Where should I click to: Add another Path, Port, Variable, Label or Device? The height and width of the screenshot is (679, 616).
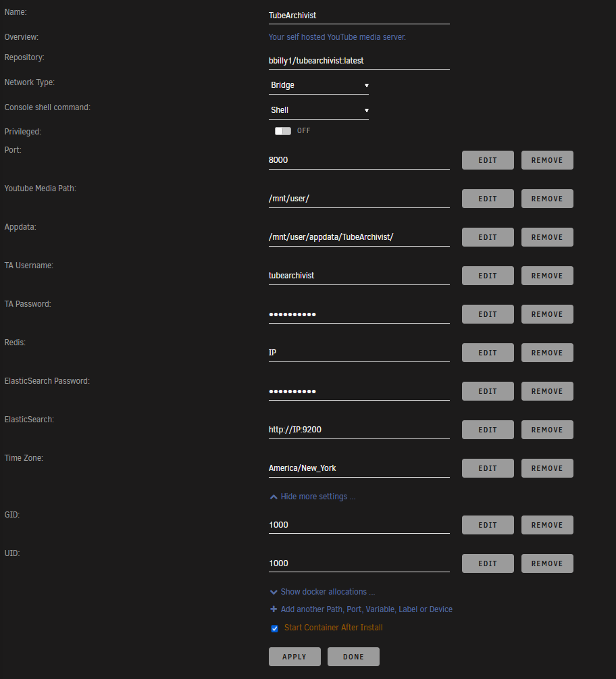tap(361, 609)
